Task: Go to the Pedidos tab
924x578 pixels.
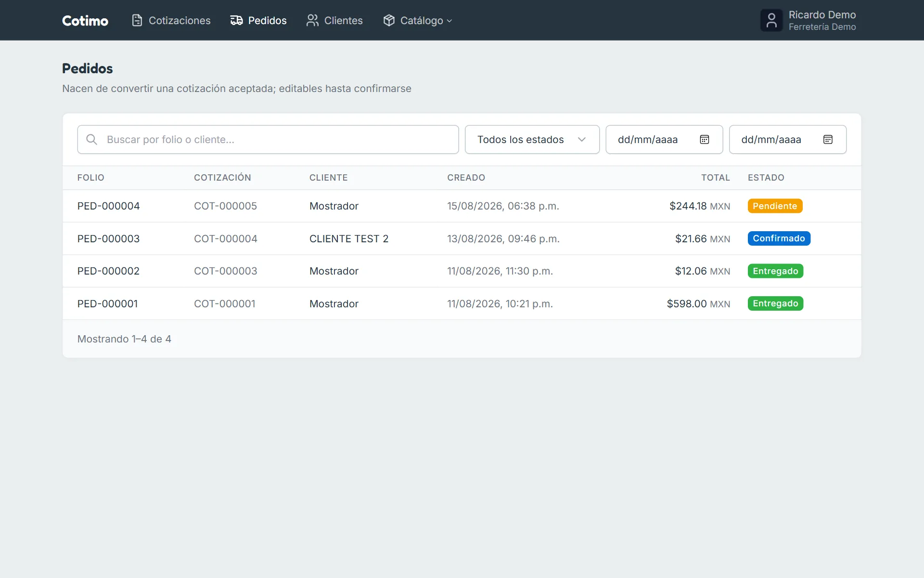Action: (x=258, y=20)
